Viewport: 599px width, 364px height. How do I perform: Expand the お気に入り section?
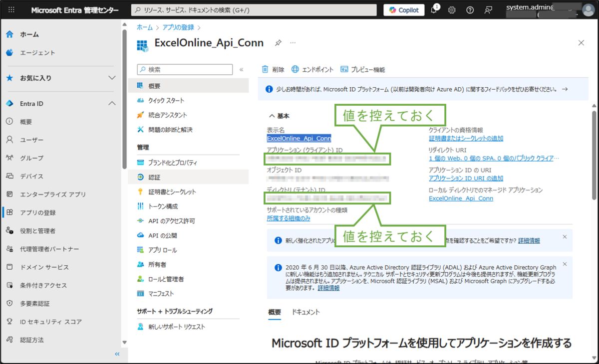click(111, 78)
